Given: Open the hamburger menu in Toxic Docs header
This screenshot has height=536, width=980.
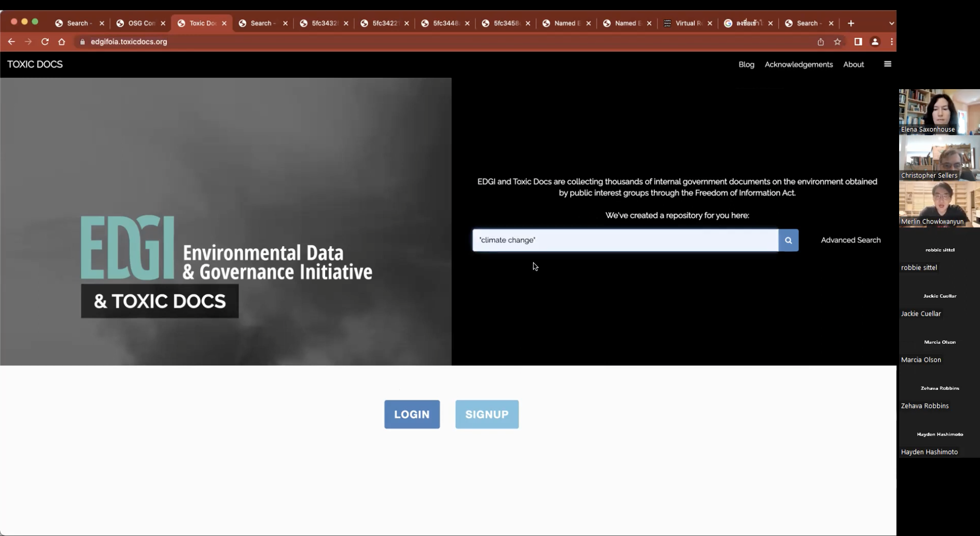Looking at the screenshot, I should 887,64.
